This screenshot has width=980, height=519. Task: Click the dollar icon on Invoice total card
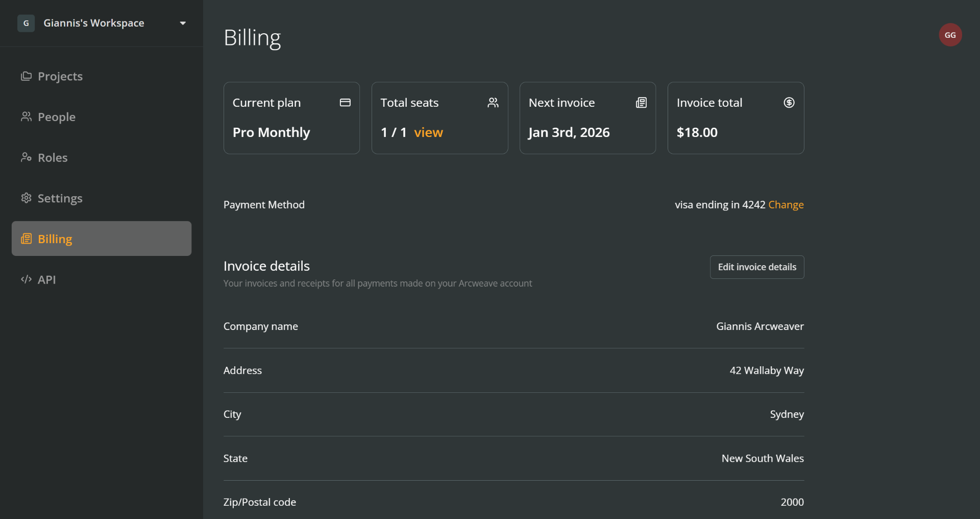(x=789, y=102)
